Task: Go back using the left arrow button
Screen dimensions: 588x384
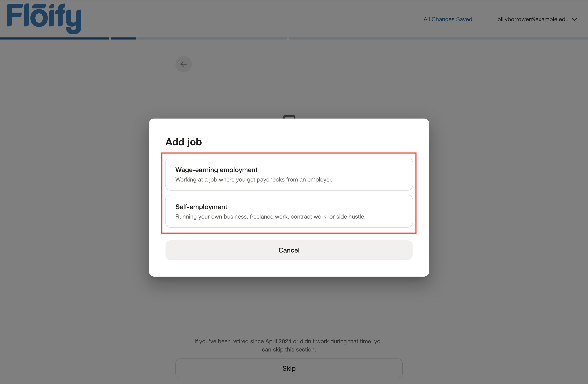Action: [184, 64]
